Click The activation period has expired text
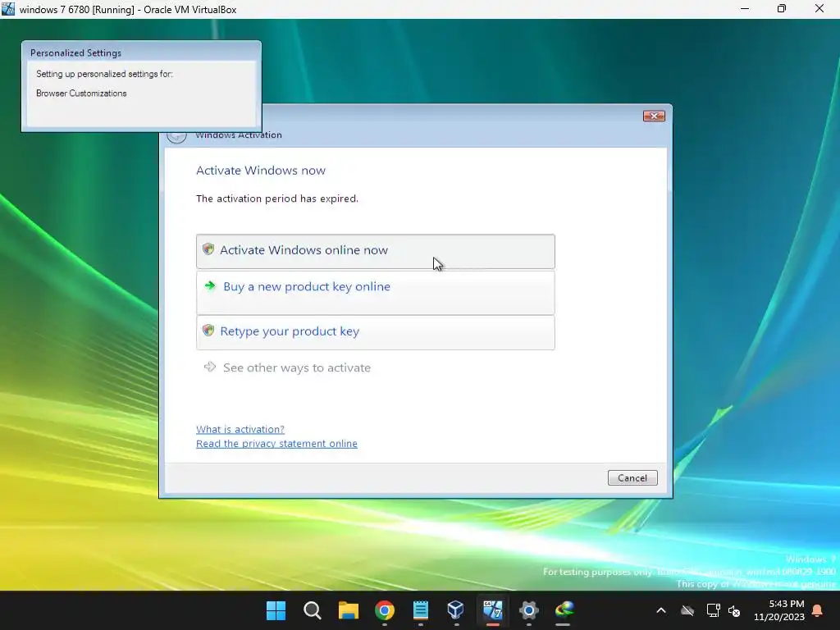This screenshot has height=630, width=840. point(277,199)
